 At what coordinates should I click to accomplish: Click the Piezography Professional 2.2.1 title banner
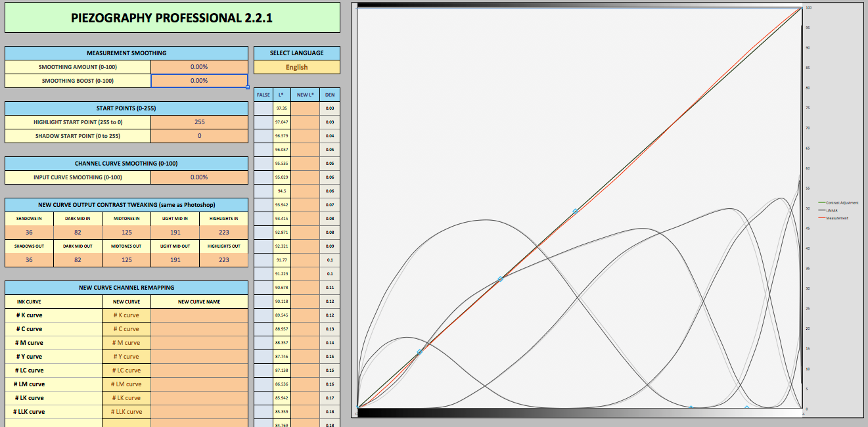pyautogui.click(x=172, y=18)
